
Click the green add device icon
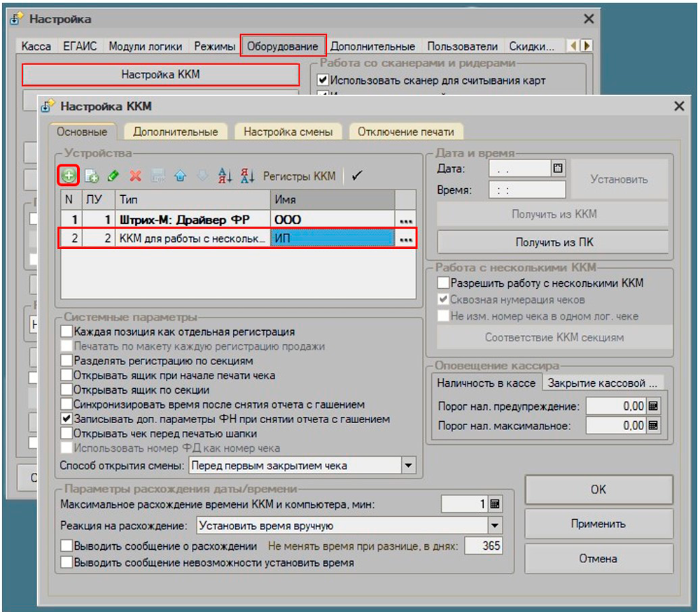coord(69,176)
